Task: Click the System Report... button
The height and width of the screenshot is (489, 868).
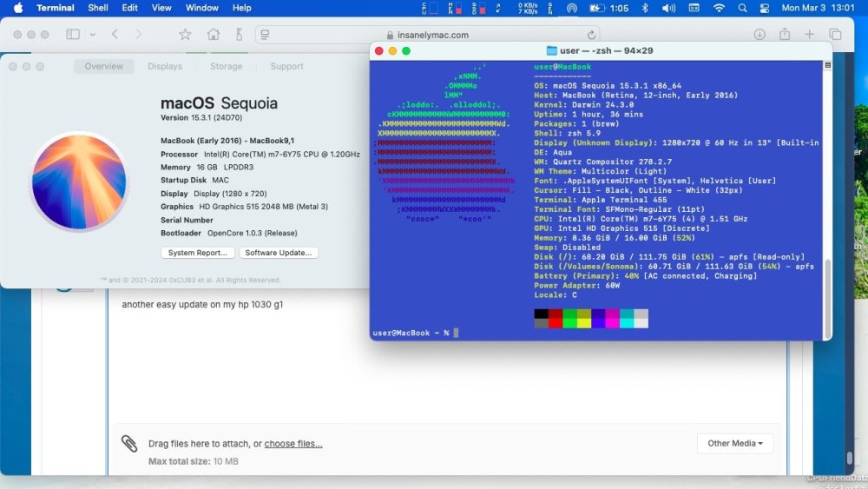Action: [198, 253]
